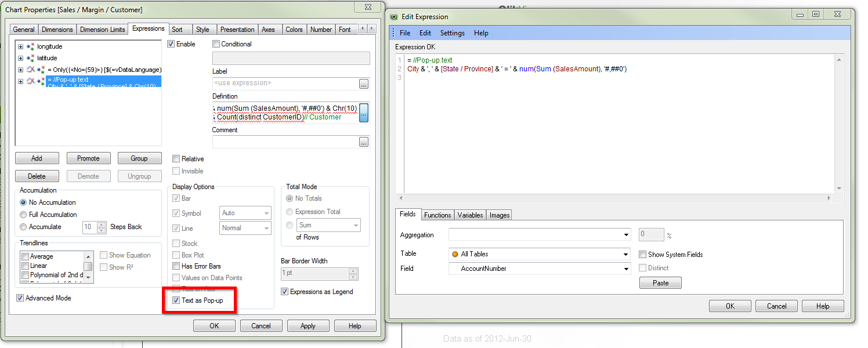The height and width of the screenshot is (348, 868).
Task: Switch to the Dimensions tab
Action: pyautogui.click(x=57, y=30)
